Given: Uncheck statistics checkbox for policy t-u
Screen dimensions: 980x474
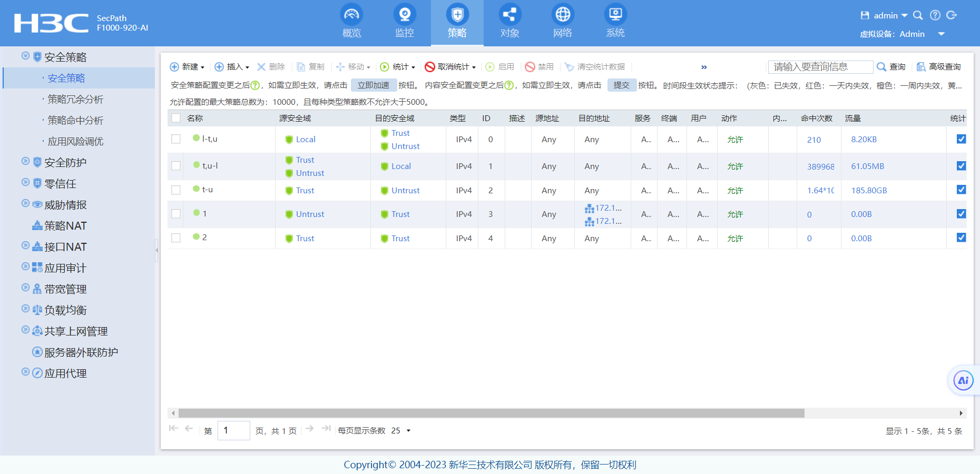Looking at the screenshot, I should (961, 190).
